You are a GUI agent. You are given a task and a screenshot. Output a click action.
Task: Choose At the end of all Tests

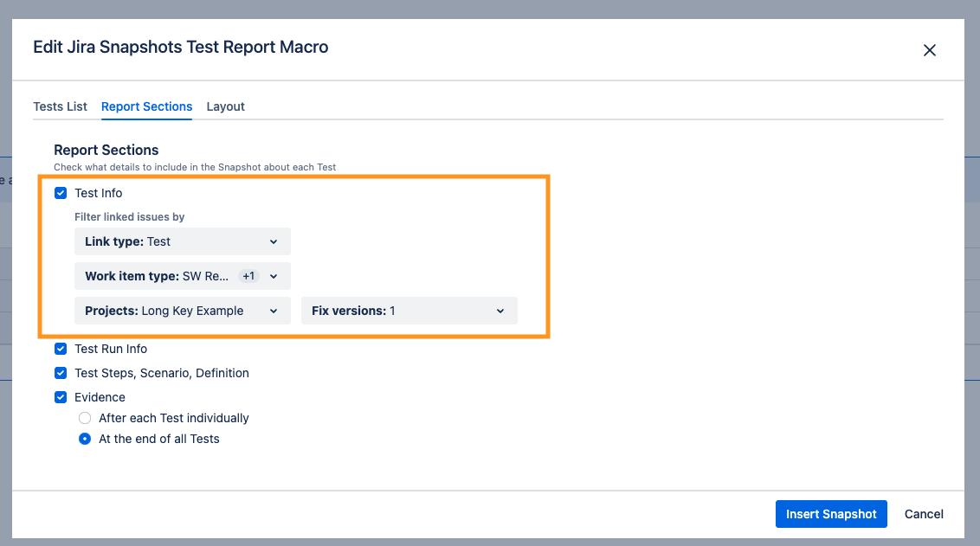(85, 439)
